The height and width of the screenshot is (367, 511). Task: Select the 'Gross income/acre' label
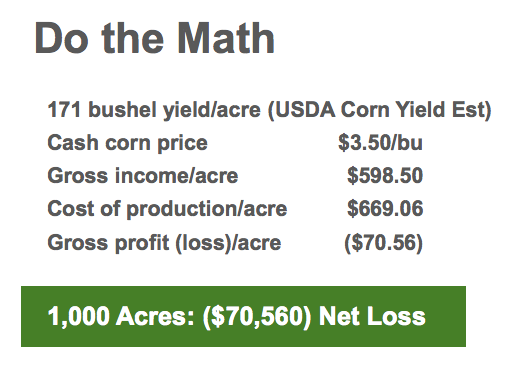[143, 176]
